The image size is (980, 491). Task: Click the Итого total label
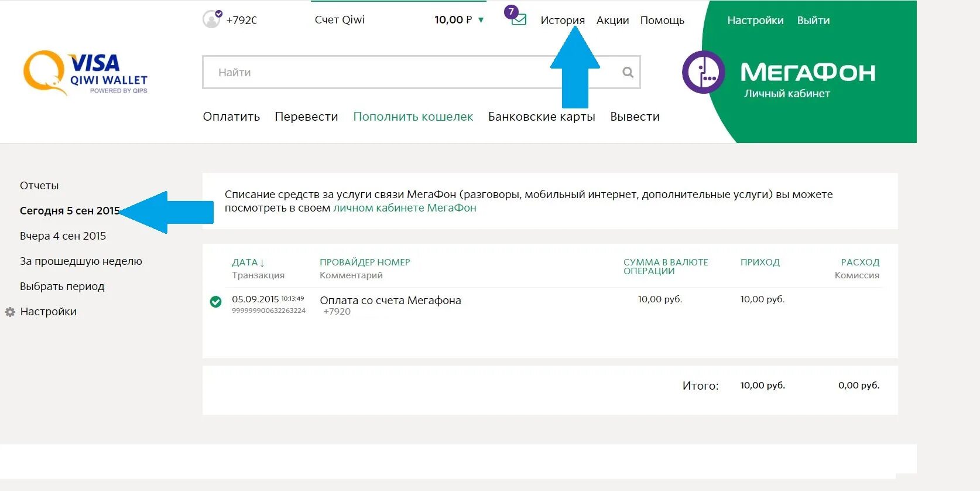click(700, 386)
